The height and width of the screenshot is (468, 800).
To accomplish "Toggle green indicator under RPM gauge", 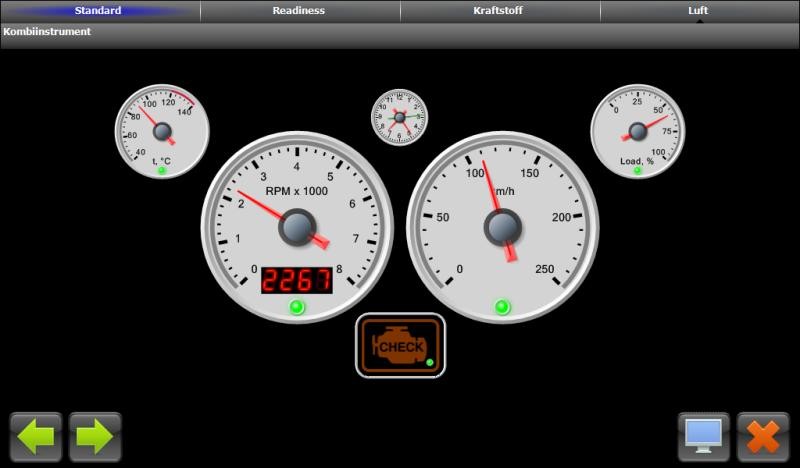I will pos(297,307).
